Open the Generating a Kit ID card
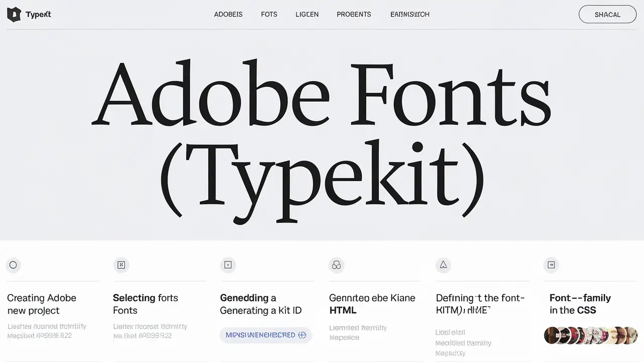 pyautogui.click(x=261, y=304)
